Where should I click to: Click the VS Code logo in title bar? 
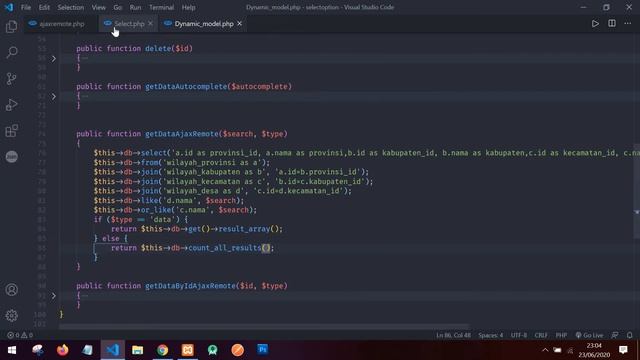tap(9, 7)
